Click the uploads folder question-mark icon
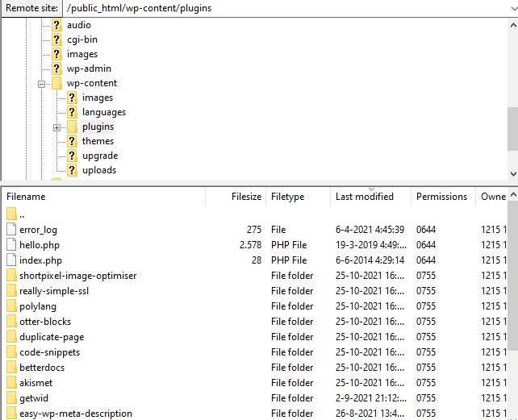518x420 pixels. (72, 170)
